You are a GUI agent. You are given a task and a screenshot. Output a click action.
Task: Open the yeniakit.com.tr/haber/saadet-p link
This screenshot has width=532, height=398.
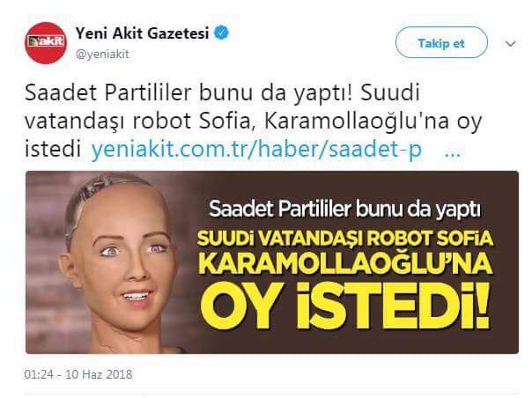(x=256, y=149)
